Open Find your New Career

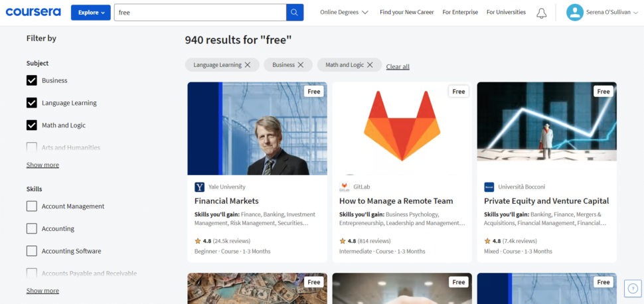[x=406, y=13]
